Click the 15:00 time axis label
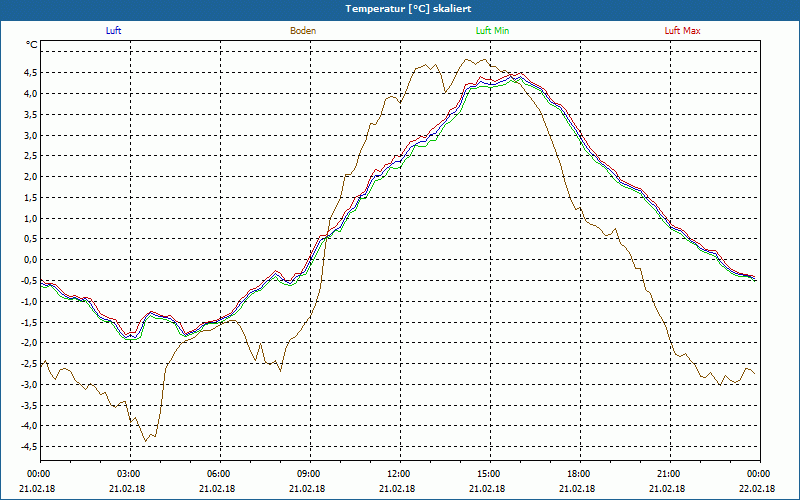Screen dimensions: 800x500 pos(490,474)
